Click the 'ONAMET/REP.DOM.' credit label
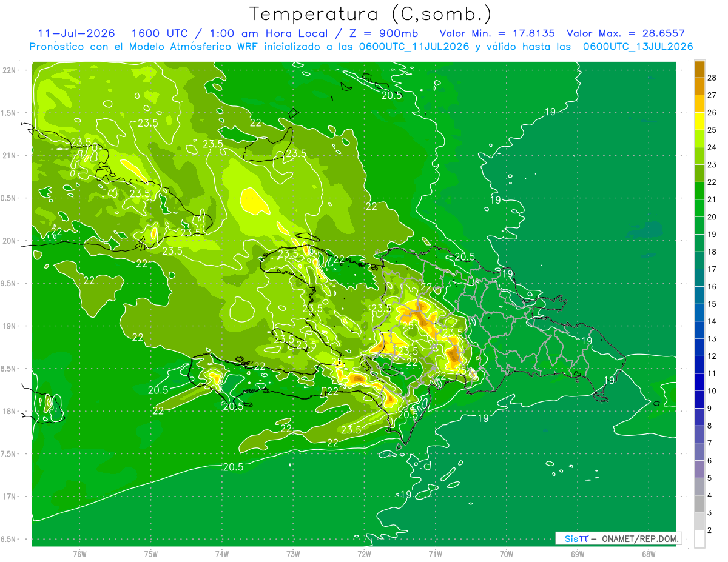 point(641,538)
